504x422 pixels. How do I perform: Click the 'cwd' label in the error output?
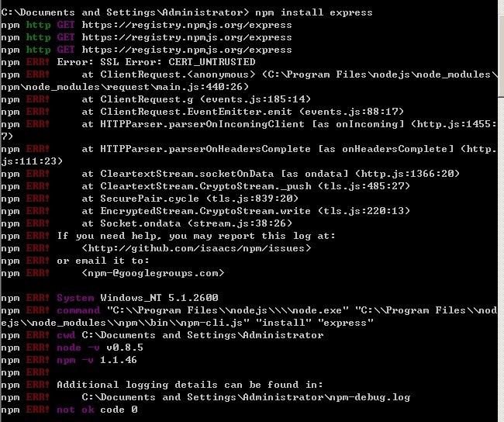(x=66, y=335)
